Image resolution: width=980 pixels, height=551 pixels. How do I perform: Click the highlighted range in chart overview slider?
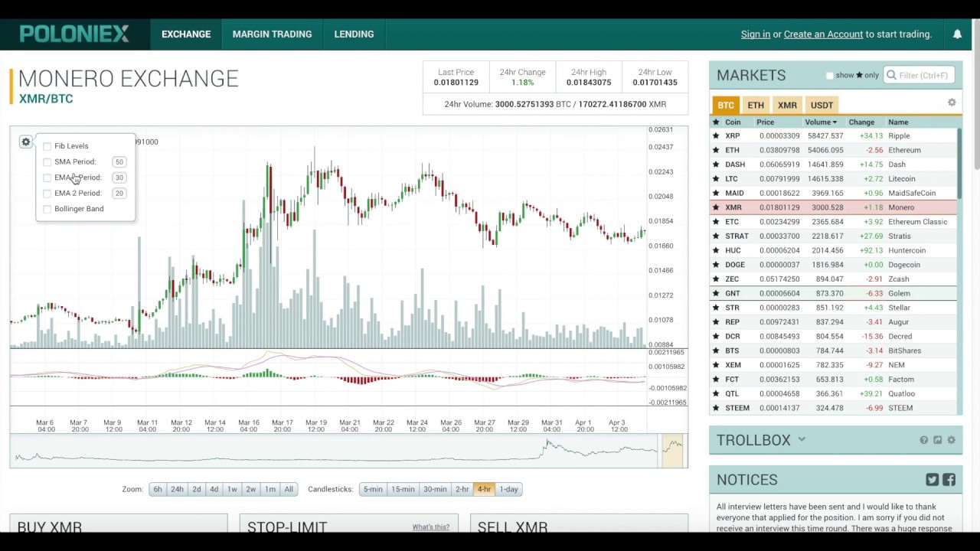(x=672, y=451)
